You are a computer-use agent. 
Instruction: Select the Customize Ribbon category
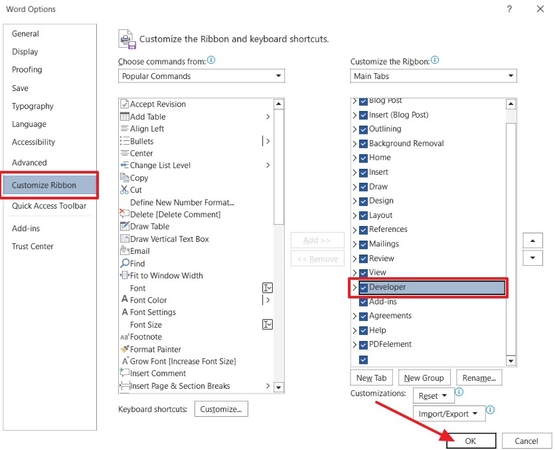pyautogui.click(x=49, y=185)
